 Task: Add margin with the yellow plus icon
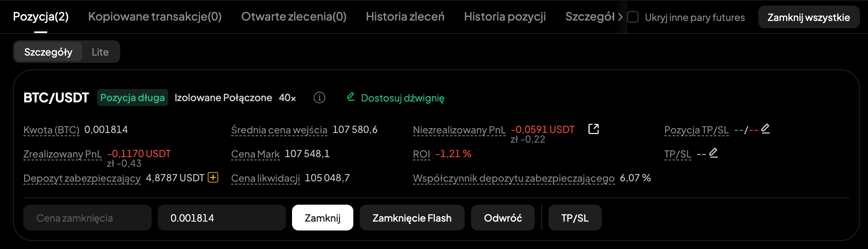click(x=213, y=177)
